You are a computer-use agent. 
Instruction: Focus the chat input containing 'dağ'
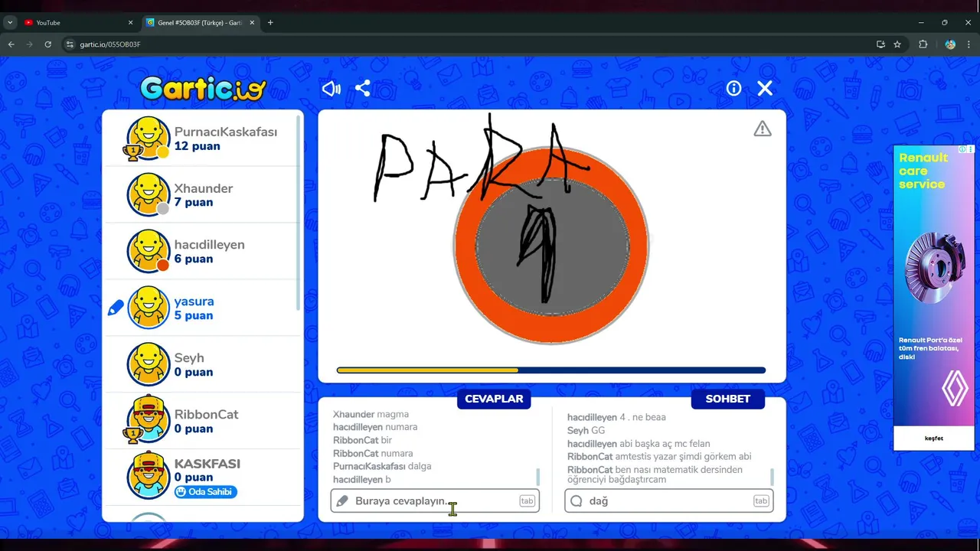click(x=669, y=501)
